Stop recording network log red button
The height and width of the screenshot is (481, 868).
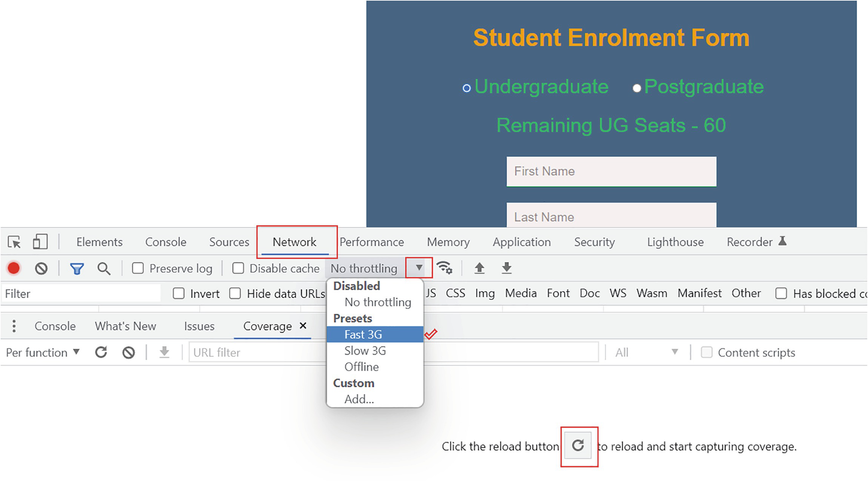click(14, 269)
